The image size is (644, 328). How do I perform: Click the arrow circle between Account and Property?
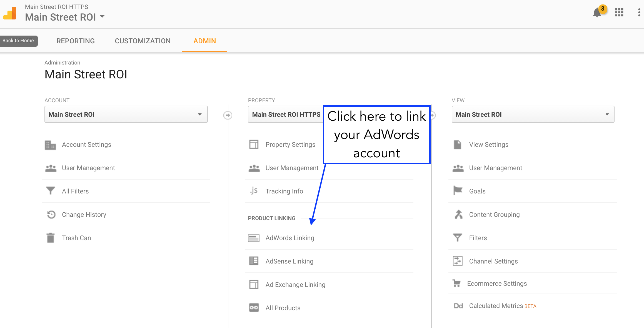click(228, 115)
